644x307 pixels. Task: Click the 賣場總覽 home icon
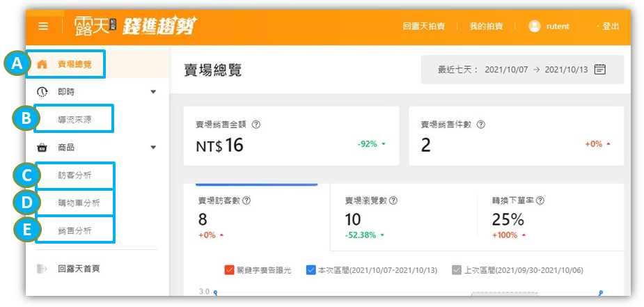click(43, 64)
